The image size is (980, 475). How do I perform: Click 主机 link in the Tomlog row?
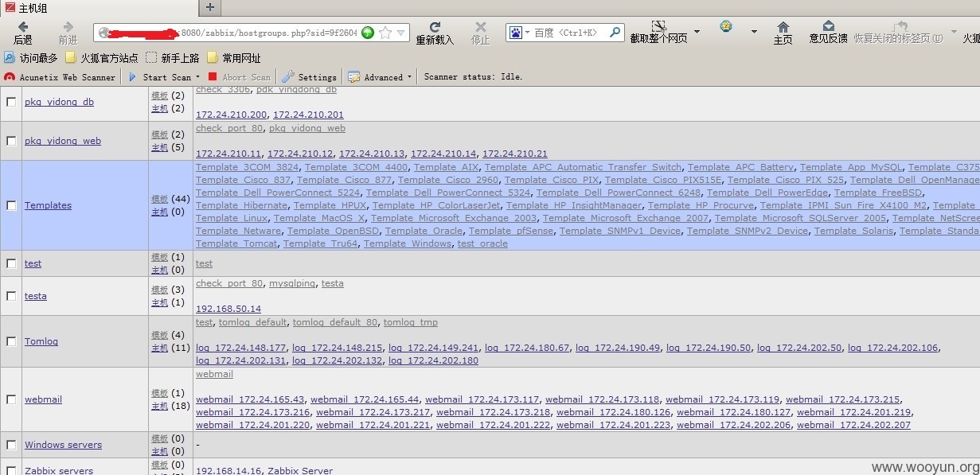(x=159, y=348)
